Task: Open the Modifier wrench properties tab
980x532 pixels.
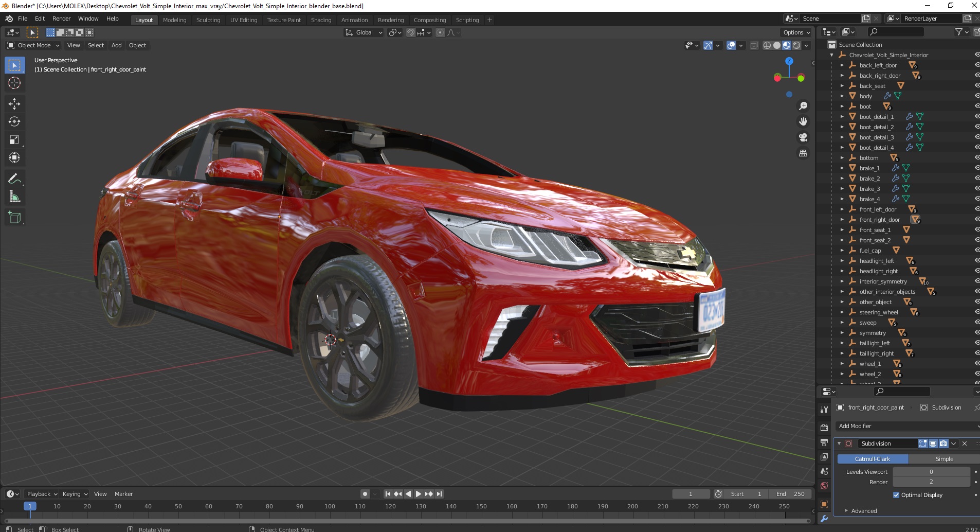Action: pyautogui.click(x=824, y=519)
